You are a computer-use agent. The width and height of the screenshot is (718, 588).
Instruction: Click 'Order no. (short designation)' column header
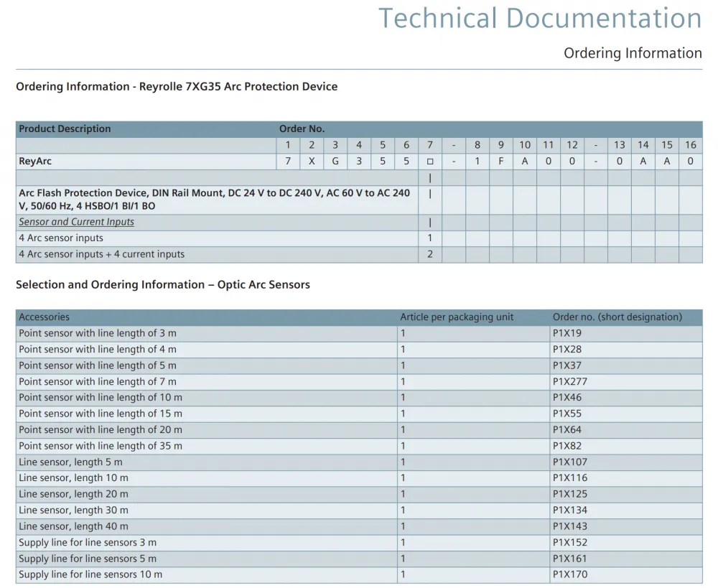(x=617, y=317)
